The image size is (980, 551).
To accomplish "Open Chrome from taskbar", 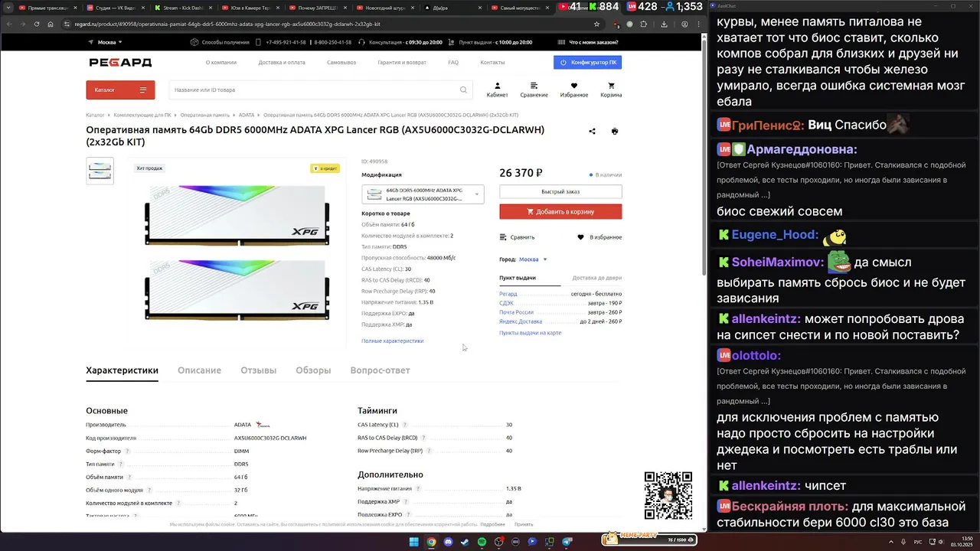I will pos(431,542).
